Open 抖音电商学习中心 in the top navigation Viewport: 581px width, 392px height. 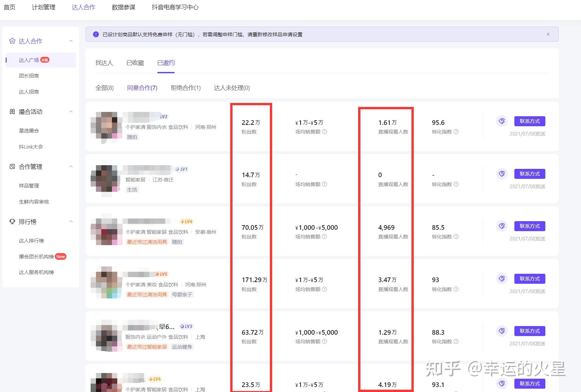(175, 7)
